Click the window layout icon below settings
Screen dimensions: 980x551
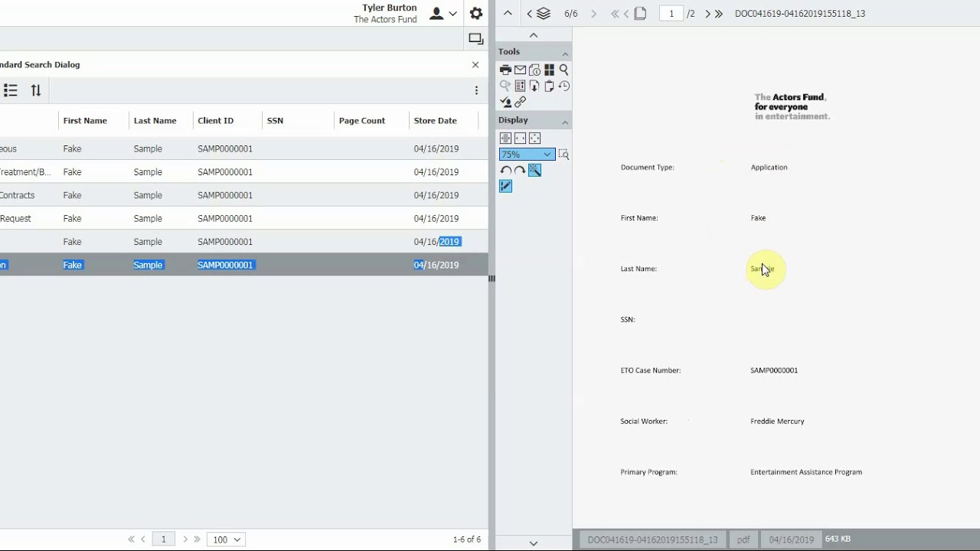click(475, 39)
